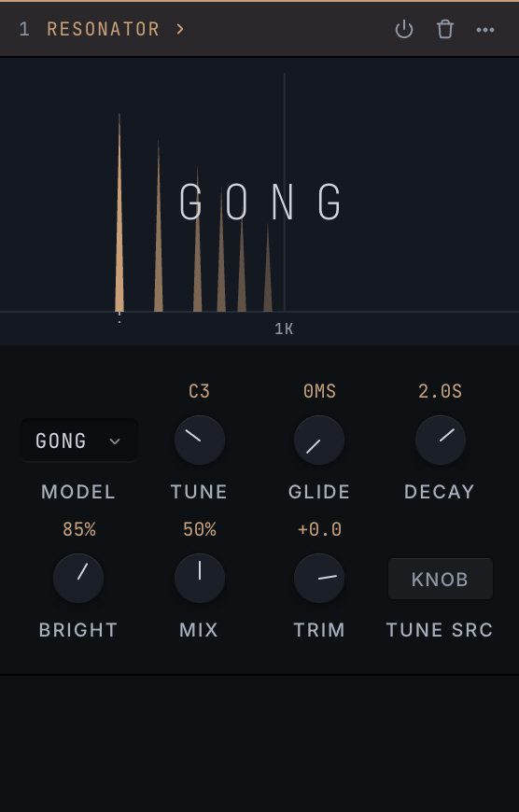This screenshot has height=812, width=519.
Task: Click the BRIGHT knob
Action: click(78, 578)
